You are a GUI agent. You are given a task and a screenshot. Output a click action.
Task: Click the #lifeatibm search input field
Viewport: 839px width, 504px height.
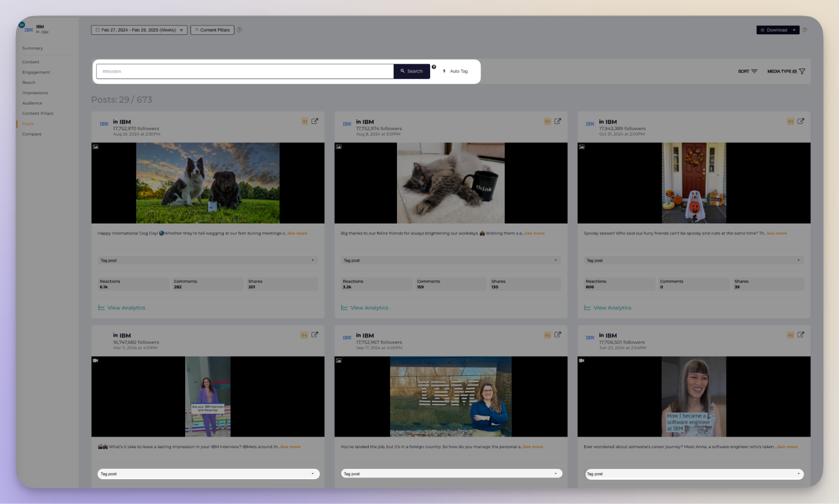coord(245,71)
